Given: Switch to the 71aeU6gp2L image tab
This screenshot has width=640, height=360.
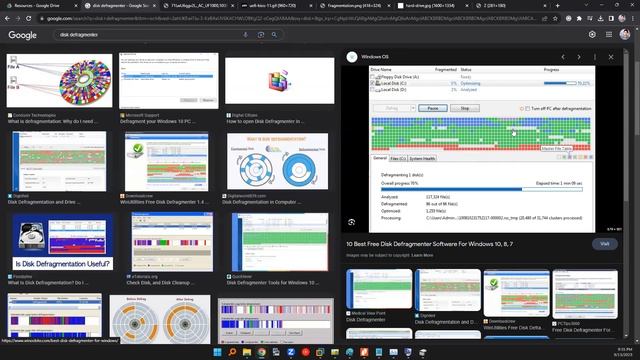Looking at the screenshot, I should 198,6.
